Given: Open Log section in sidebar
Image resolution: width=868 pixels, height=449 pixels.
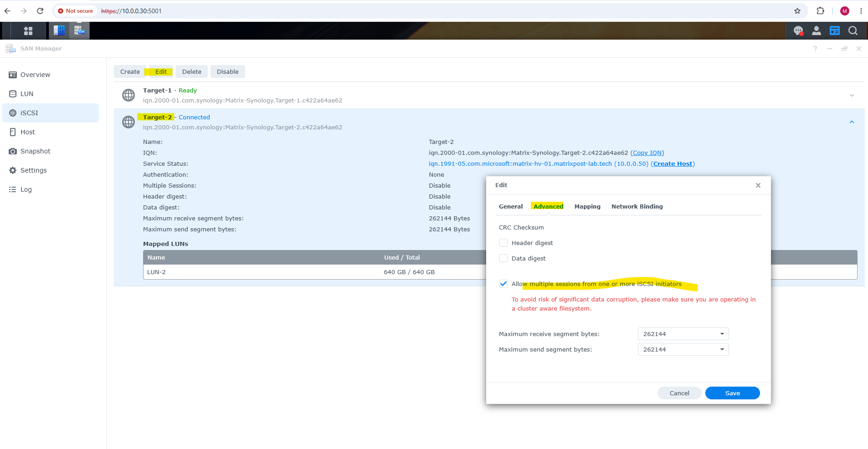Looking at the screenshot, I should click(x=51, y=189).
